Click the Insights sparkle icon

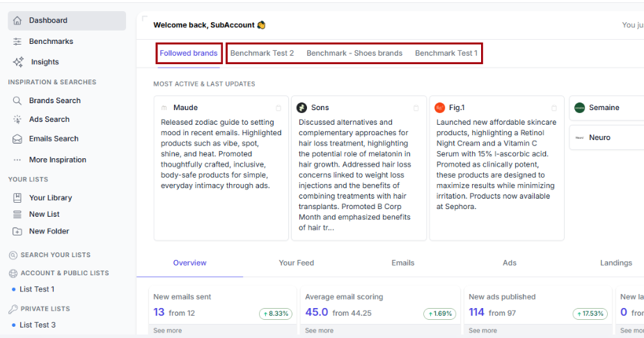(x=18, y=62)
